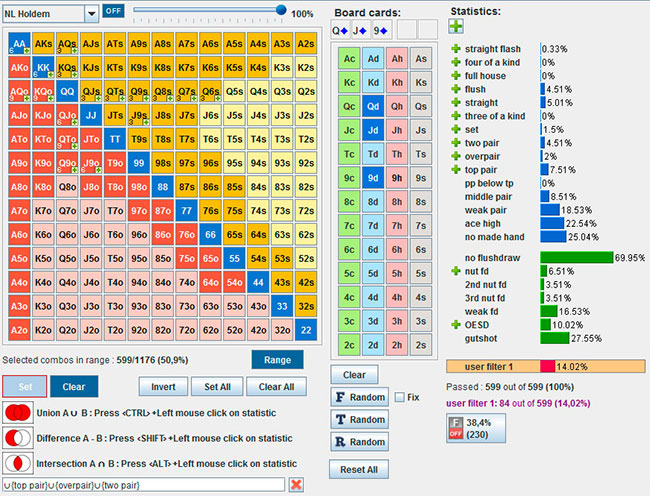Randomize the flop with F Random
Screen dimensions: 650x496
361,398
